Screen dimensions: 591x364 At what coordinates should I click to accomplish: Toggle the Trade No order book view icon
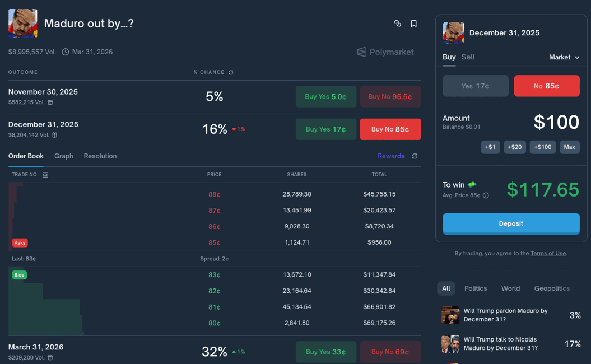click(45, 175)
